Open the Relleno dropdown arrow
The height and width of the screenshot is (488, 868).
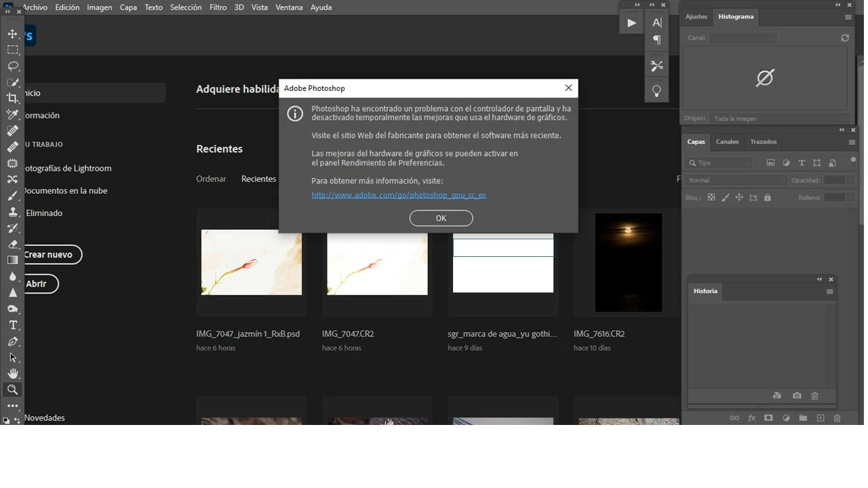coord(850,198)
